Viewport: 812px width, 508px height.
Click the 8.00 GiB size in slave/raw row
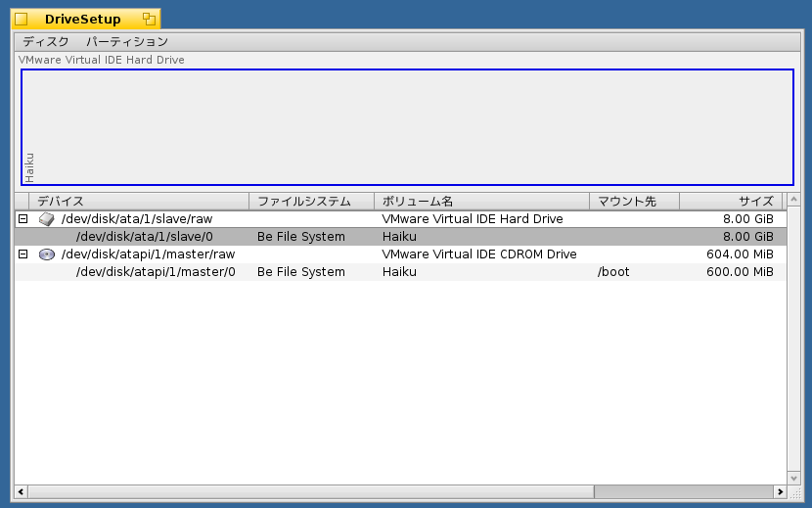pyautogui.click(x=748, y=218)
